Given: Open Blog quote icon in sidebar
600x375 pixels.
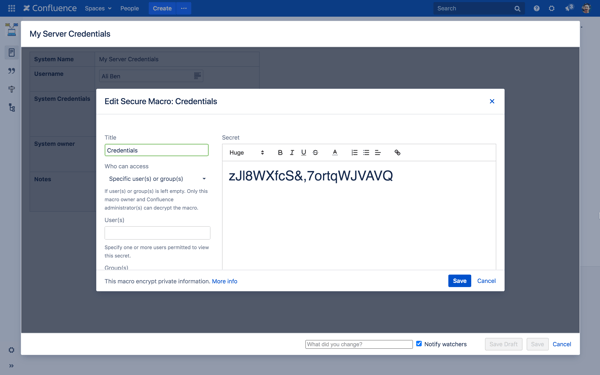Looking at the screenshot, I should pos(11,71).
